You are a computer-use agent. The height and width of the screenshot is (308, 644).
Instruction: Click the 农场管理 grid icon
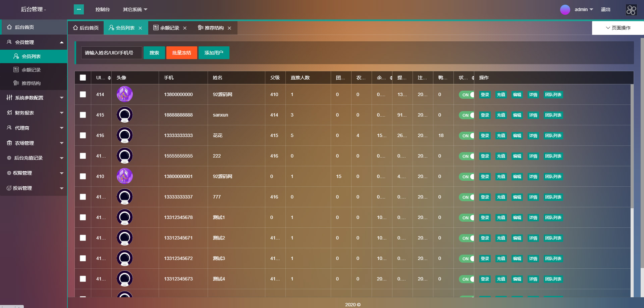[9, 143]
